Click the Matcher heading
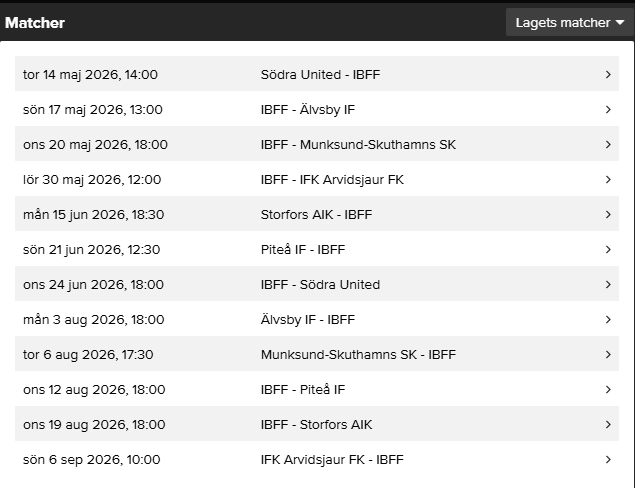The height and width of the screenshot is (488, 635). [x=35, y=23]
